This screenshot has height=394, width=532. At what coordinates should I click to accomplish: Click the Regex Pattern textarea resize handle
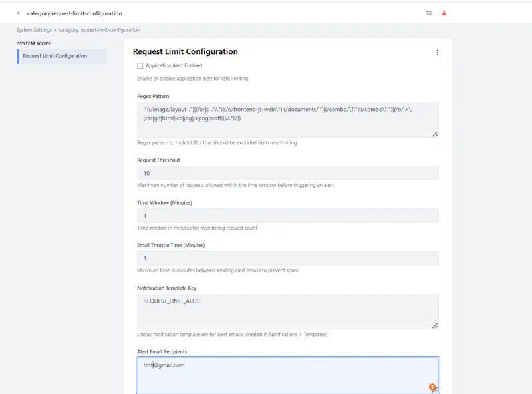(435, 134)
